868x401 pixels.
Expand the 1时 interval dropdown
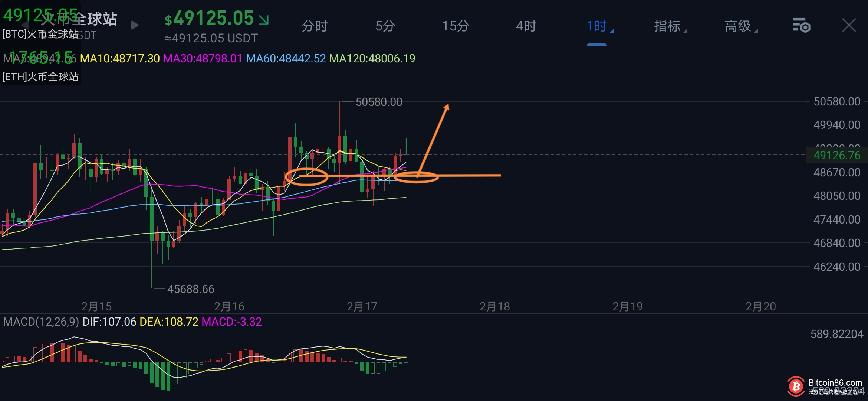[599, 26]
